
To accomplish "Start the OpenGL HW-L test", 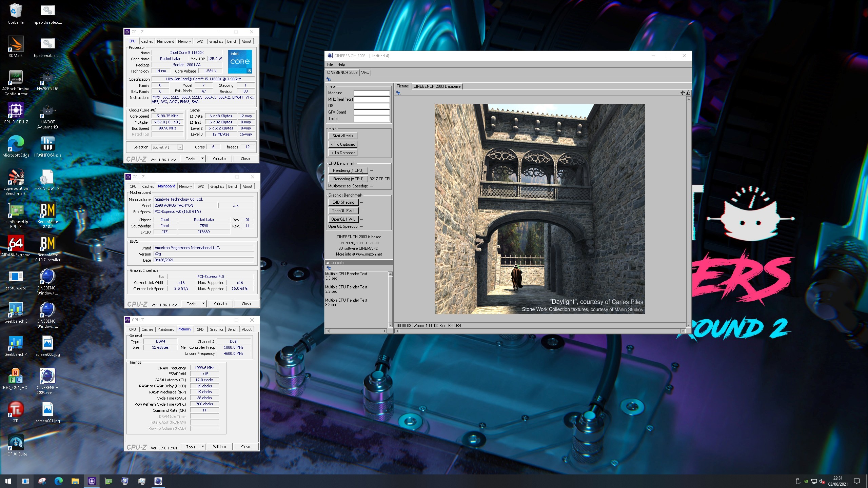I will [343, 219].
